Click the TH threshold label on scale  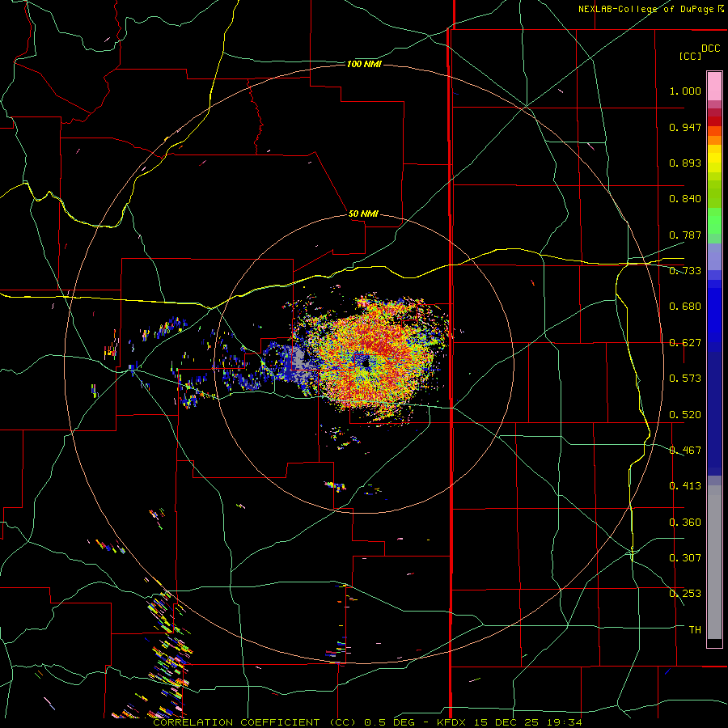pyautogui.click(x=695, y=630)
